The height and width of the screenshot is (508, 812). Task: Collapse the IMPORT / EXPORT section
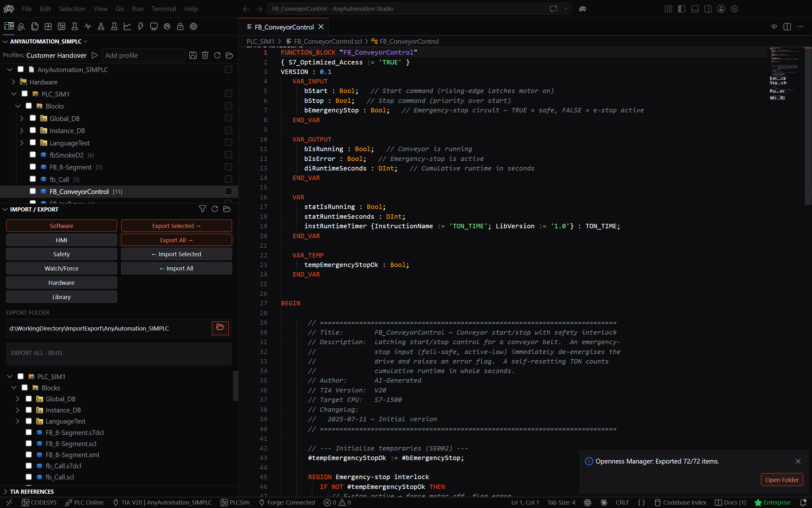coord(5,209)
